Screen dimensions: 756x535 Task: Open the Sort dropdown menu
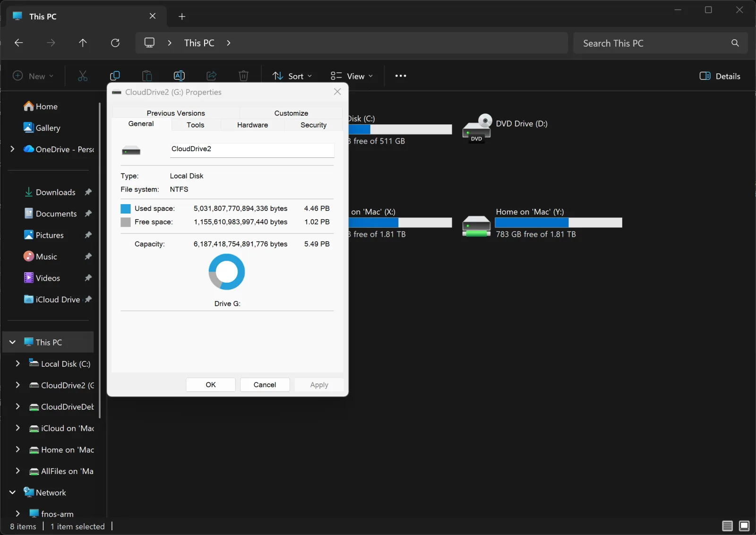tap(292, 76)
